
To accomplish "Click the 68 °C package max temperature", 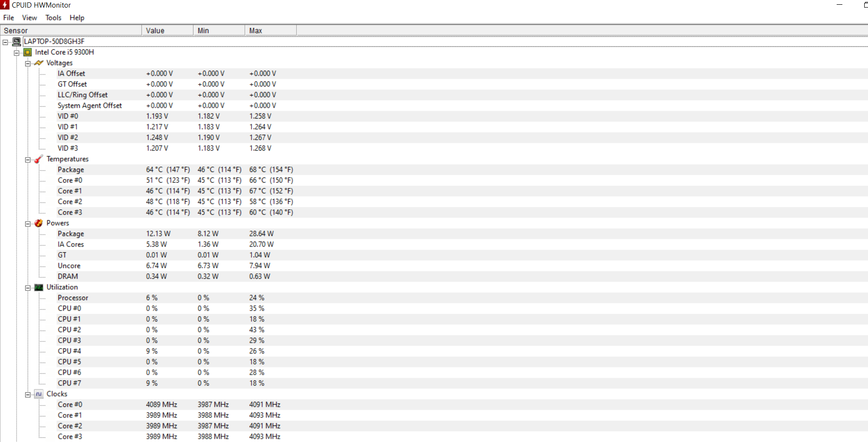I will pyautogui.click(x=271, y=169).
